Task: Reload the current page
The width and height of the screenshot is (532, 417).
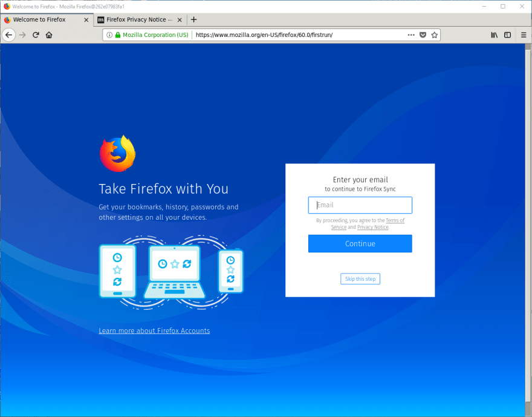Action: (x=36, y=34)
